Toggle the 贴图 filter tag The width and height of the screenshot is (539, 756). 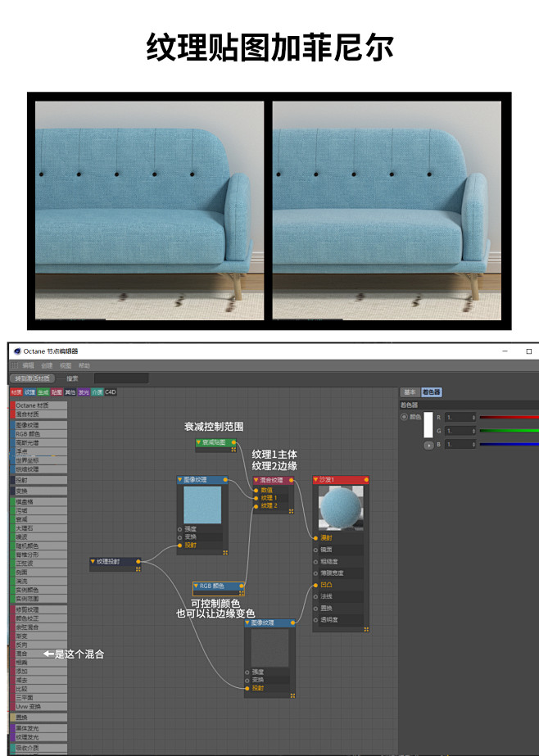(57, 392)
